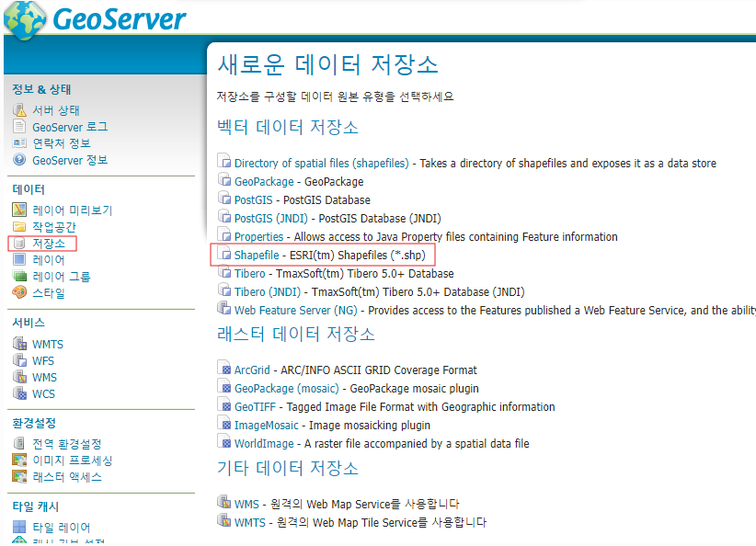Choose Directory of spatial files (shapefiles)
The height and width of the screenshot is (546, 756).
tap(322, 163)
